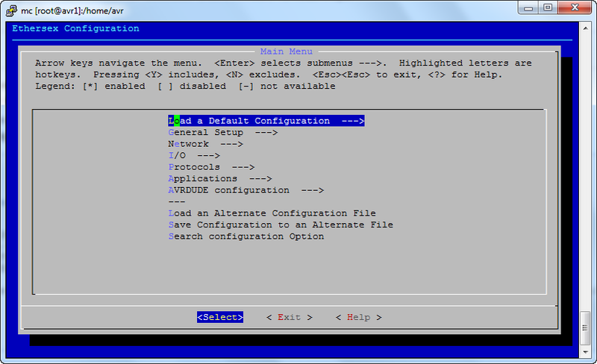Click Save Configuration to an Alternate File
This screenshot has height=364, width=597.
[x=281, y=225]
